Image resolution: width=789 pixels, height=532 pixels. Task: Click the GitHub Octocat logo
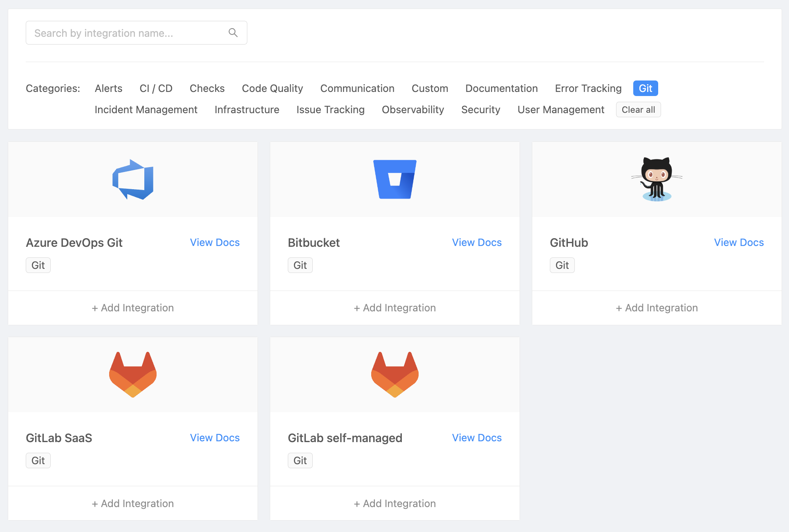[x=657, y=179]
